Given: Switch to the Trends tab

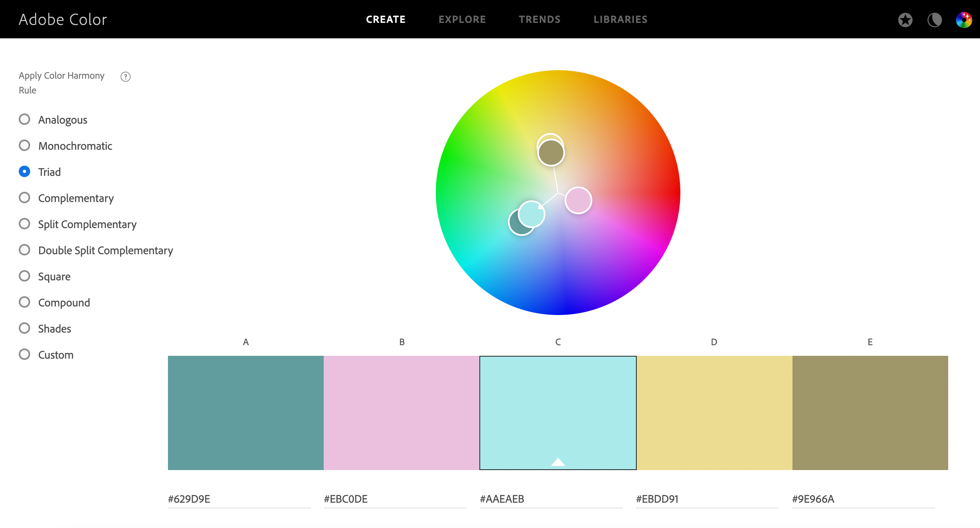Looking at the screenshot, I should (540, 19).
